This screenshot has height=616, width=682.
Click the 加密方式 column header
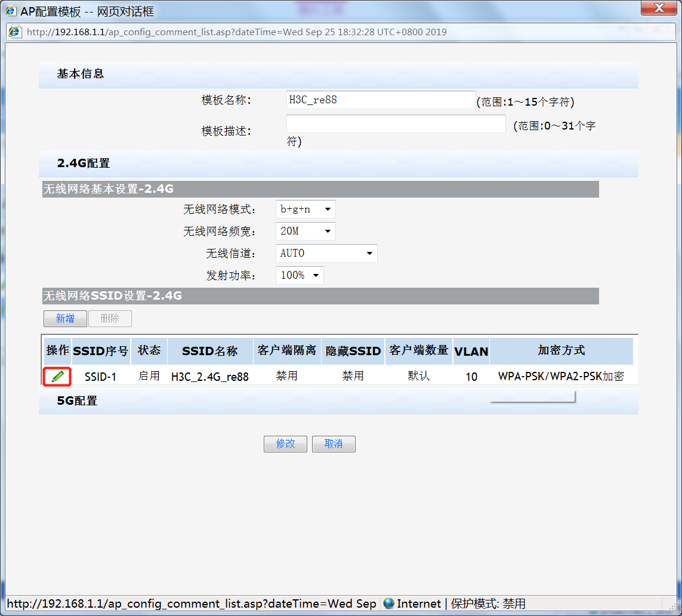click(561, 351)
